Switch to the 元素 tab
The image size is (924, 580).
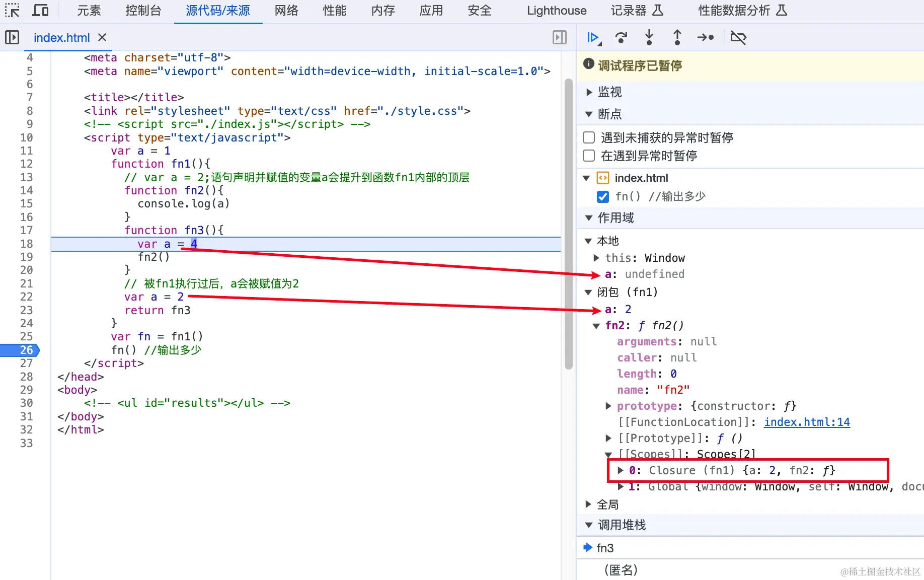click(x=89, y=11)
